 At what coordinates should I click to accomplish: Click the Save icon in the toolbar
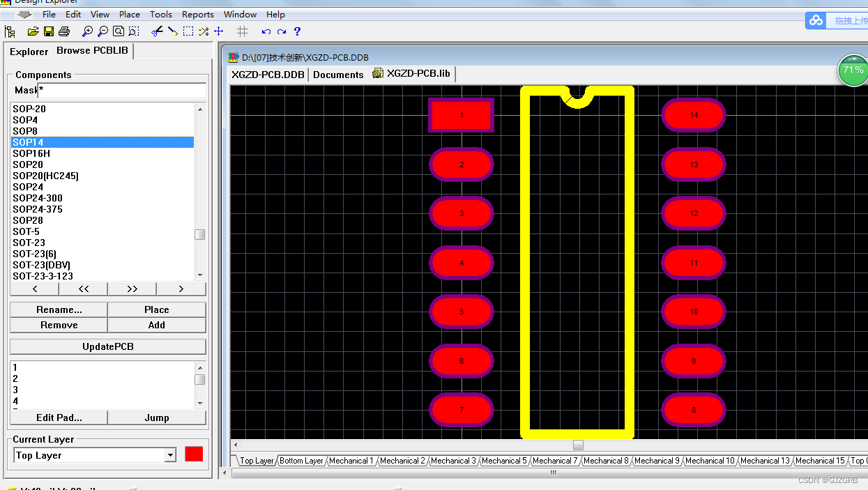click(49, 31)
